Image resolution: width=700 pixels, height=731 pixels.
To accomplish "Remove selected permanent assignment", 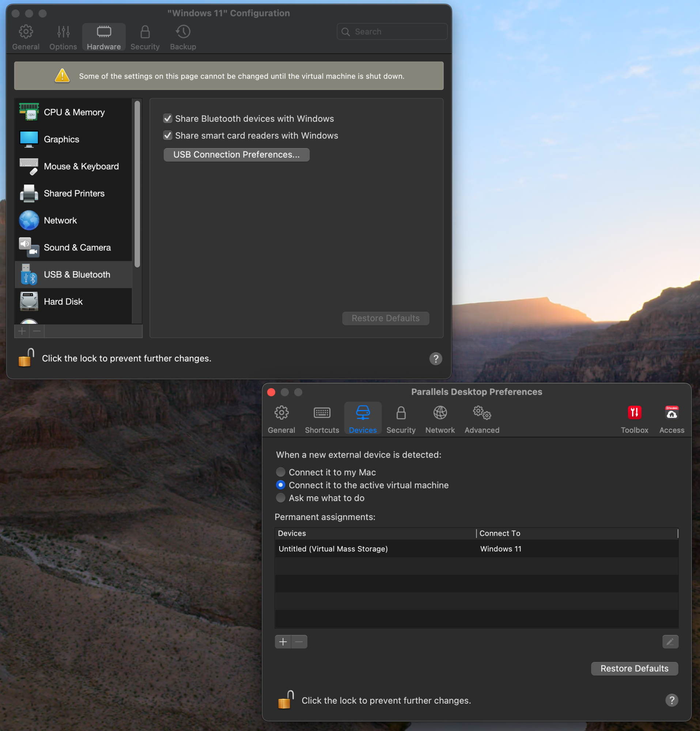I will coord(299,641).
